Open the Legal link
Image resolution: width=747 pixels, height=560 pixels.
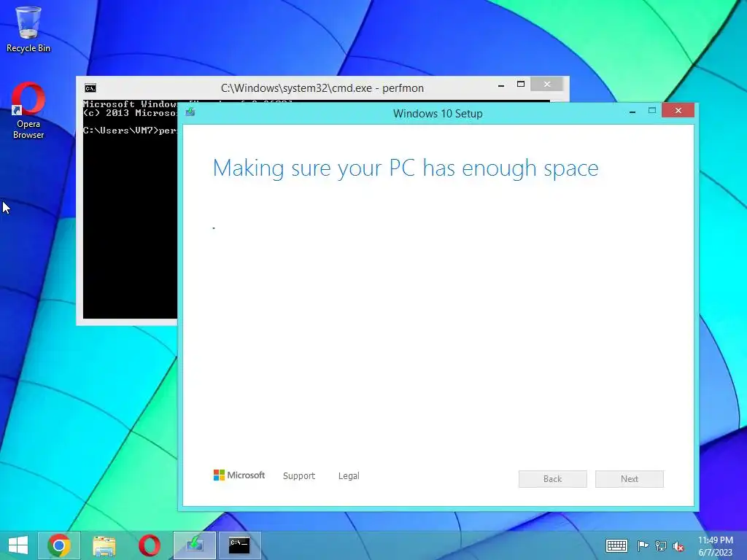point(349,475)
